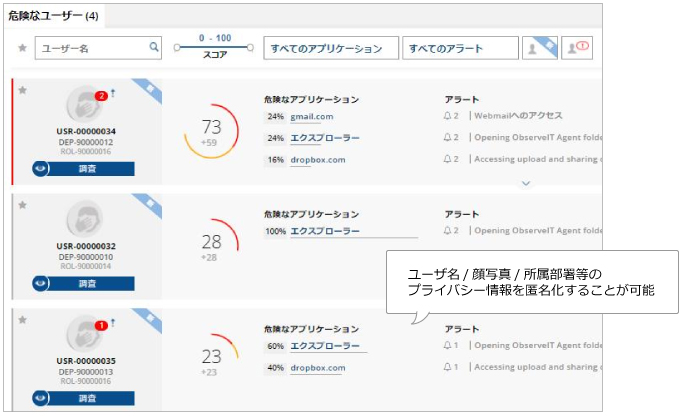
Task: Click the anonymize ribbon on USR-00000032 card
Action: tap(149, 205)
